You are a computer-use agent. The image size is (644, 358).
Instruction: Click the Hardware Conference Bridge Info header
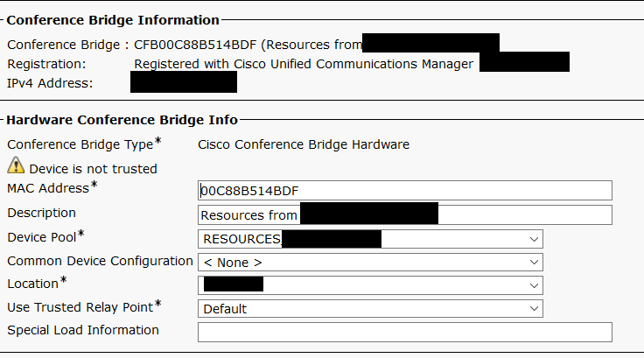[x=122, y=120]
